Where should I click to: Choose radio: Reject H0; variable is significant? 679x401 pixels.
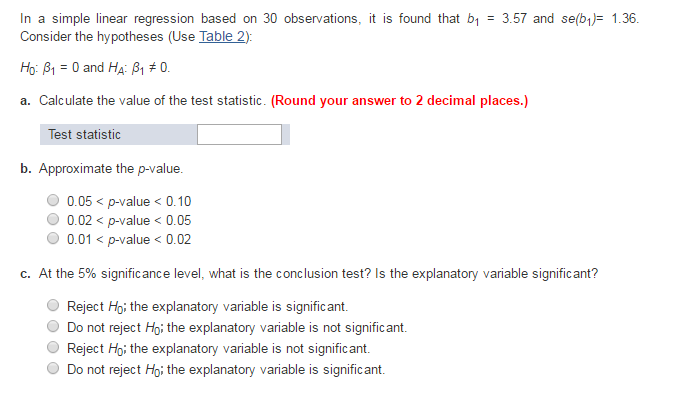53,305
